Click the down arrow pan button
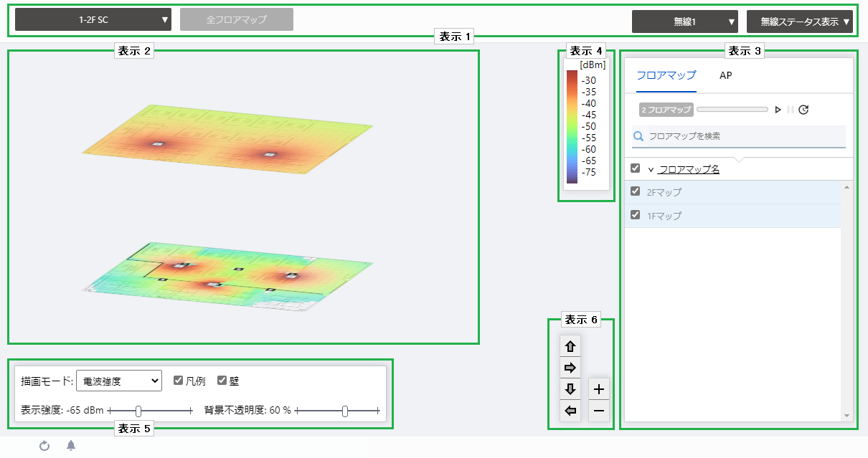The image size is (868, 458). tap(570, 389)
